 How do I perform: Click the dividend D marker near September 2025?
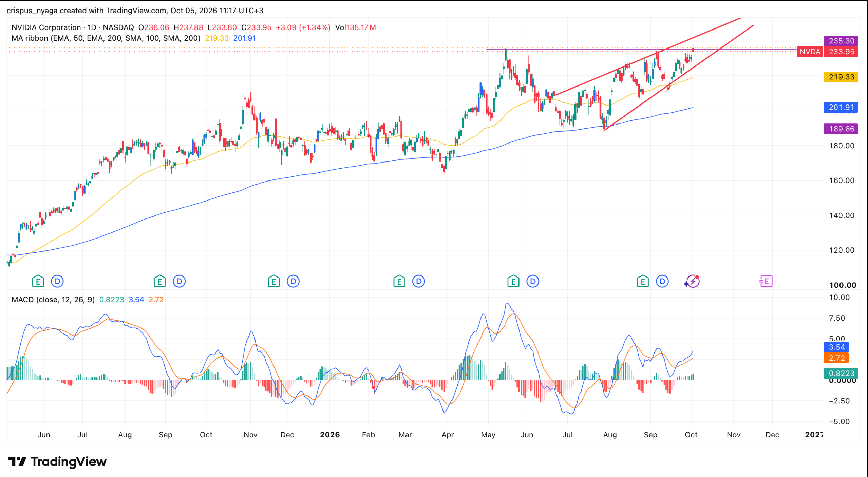click(x=179, y=281)
